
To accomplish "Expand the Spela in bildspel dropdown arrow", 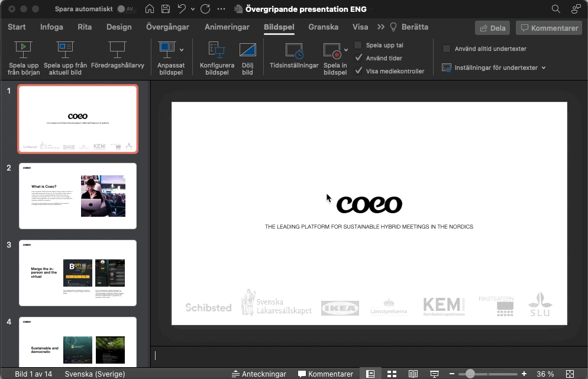I will pos(346,50).
